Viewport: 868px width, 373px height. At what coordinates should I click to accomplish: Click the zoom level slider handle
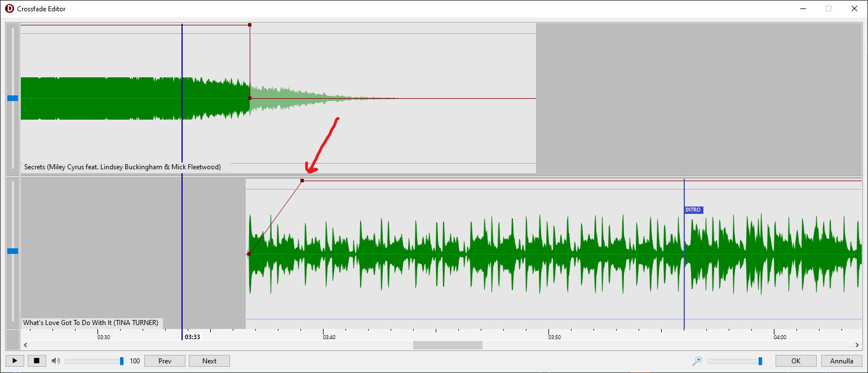pos(760,361)
